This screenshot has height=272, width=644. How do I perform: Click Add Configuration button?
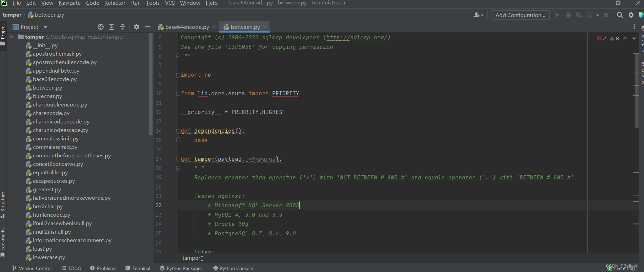[520, 15]
